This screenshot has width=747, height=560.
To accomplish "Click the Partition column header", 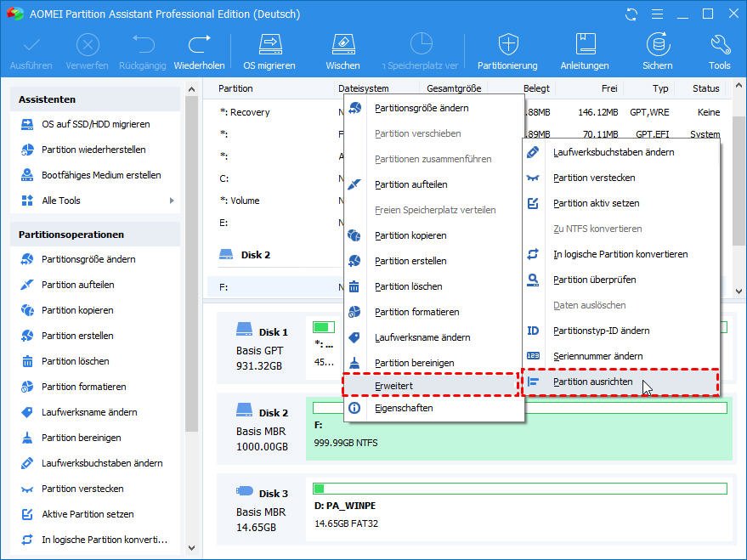I will [235, 88].
